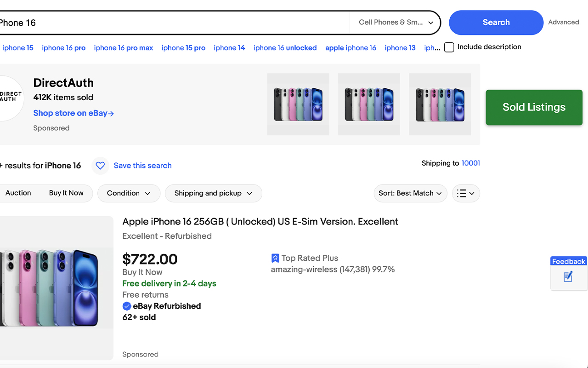Click the eBay Refurbished label
The width and height of the screenshot is (588, 368).
pyautogui.click(x=167, y=306)
